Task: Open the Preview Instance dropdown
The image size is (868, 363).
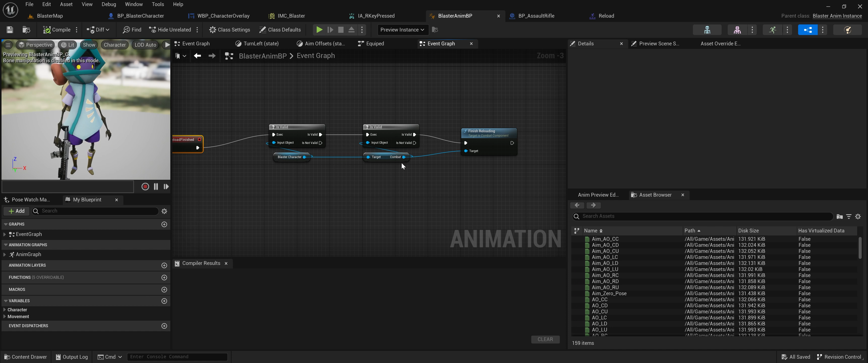Action: point(402,30)
